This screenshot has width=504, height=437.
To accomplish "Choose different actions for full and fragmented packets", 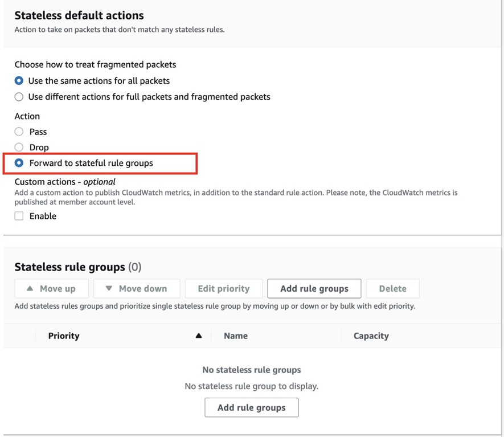I will point(19,97).
